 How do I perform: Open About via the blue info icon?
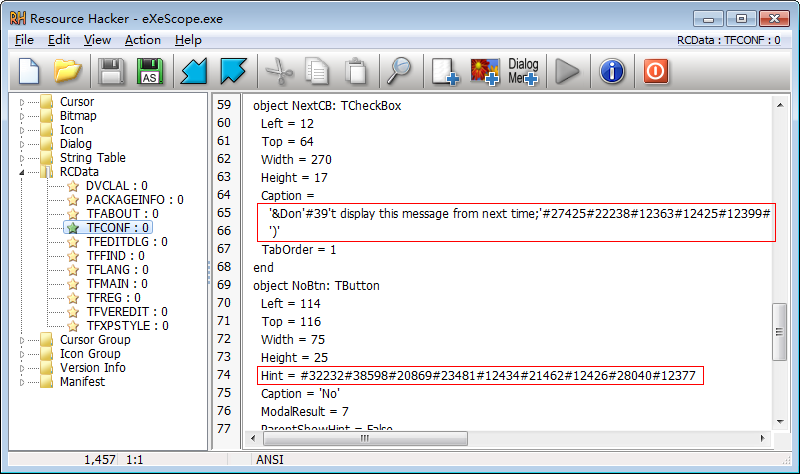tap(612, 71)
